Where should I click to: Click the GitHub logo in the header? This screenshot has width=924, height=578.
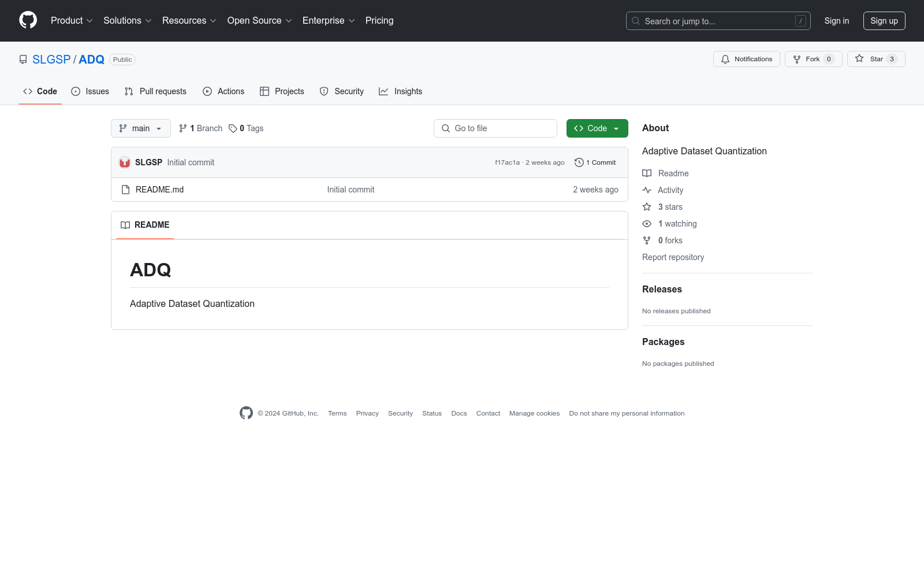pos(28,20)
